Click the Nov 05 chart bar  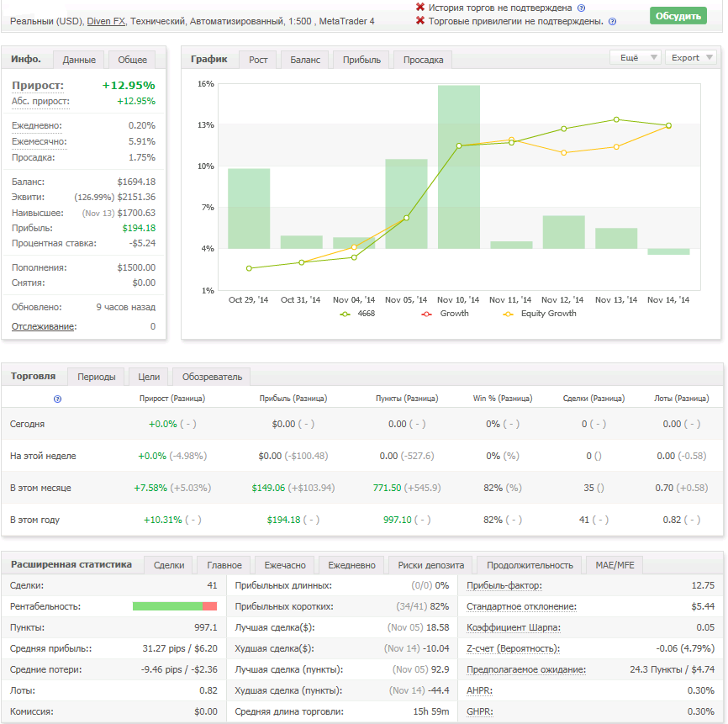pos(406,203)
